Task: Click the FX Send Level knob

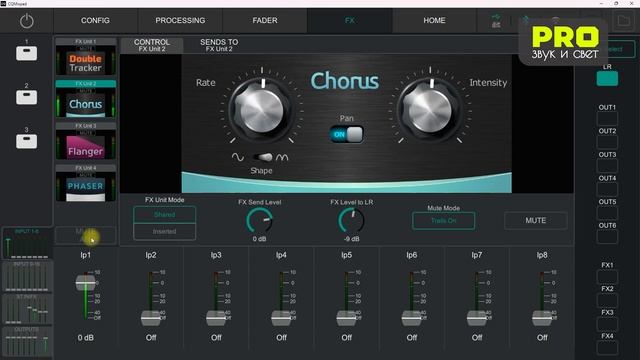Action: click(260, 220)
